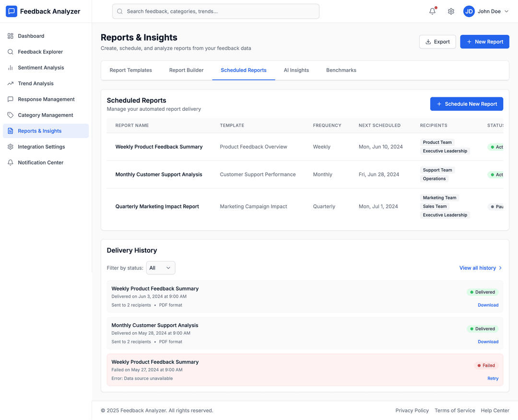Select the Sentiment Analysis bar chart icon
Viewport: 518px width, 420px height.
(x=11, y=68)
